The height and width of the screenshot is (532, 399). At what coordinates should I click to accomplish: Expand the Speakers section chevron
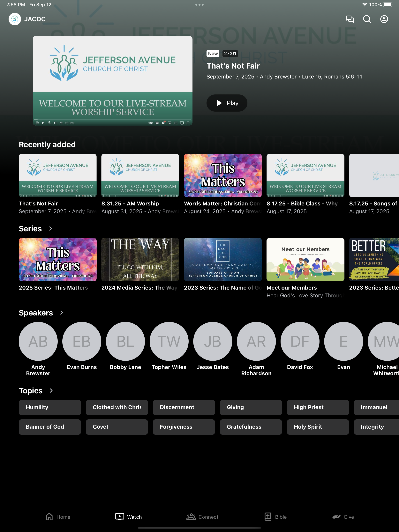(61, 313)
